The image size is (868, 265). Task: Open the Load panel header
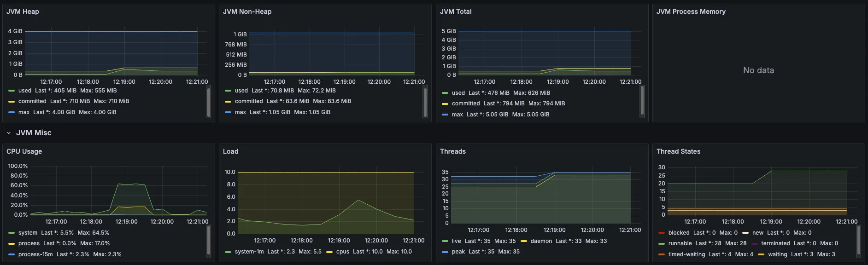point(230,151)
